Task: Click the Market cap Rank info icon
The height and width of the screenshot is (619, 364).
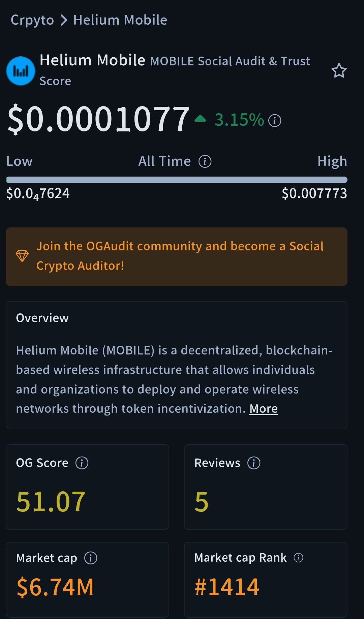Action: coord(298,558)
